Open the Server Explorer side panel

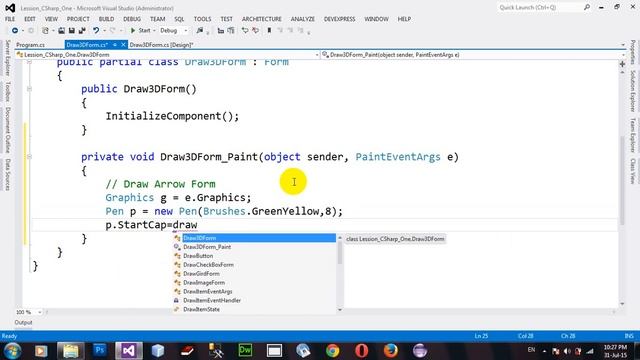pyautogui.click(x=7, y=58)
